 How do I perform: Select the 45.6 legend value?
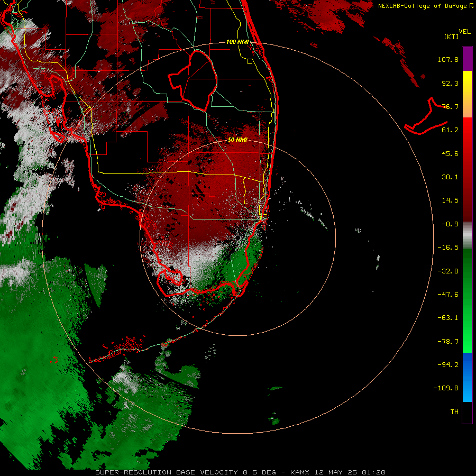(450, 153)
